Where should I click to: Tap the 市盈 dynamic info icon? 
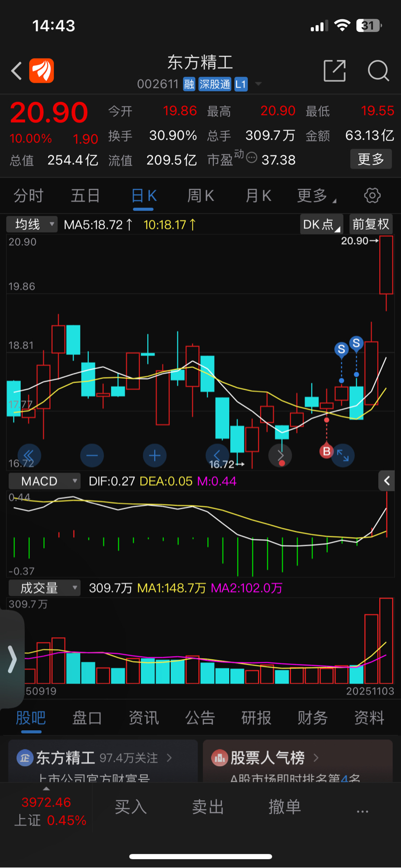[252, 157]
